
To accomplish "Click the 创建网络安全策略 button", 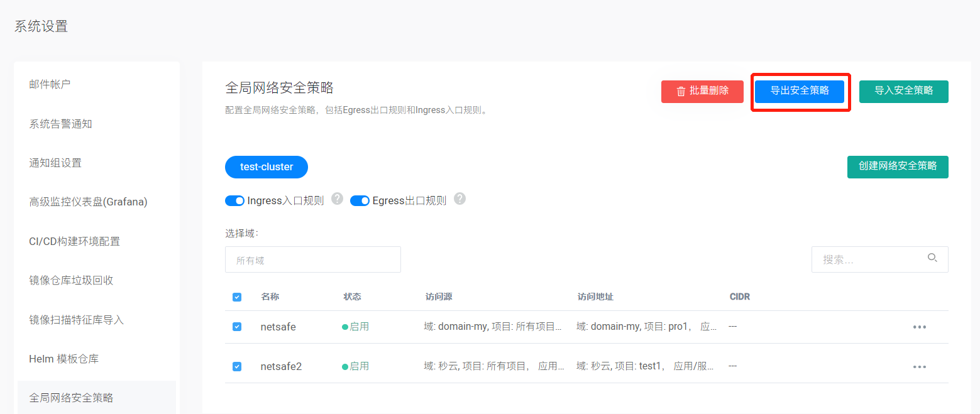I will (x=897, y=166).
